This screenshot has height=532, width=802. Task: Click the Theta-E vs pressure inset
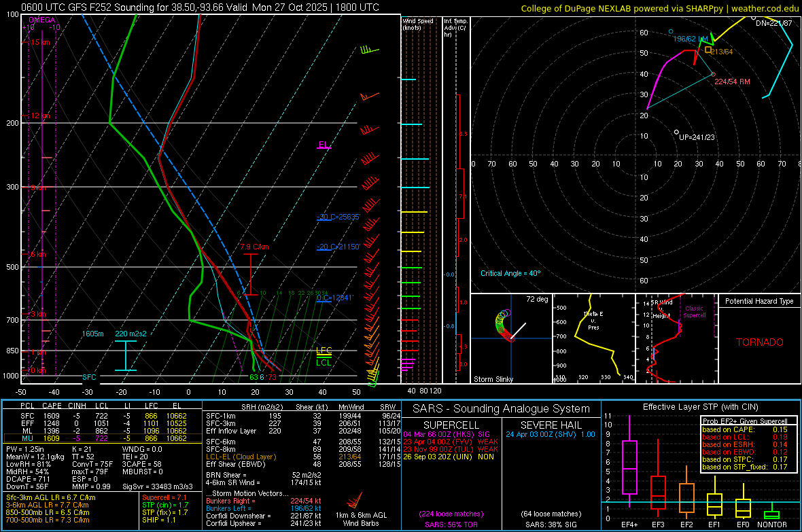click(x=594, y=338)
